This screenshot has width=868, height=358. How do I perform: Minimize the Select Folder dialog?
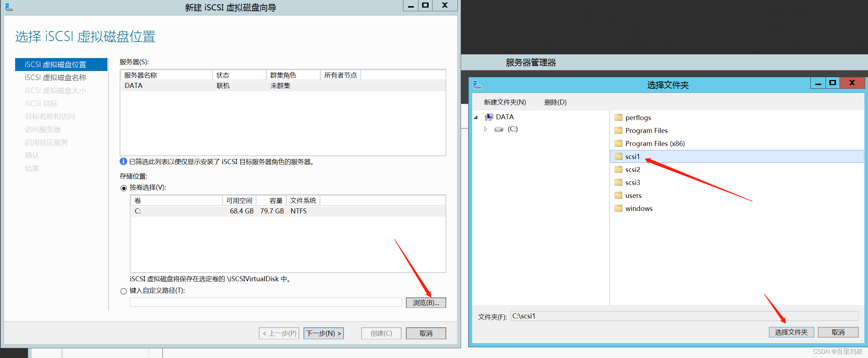[x=818, y=83]
